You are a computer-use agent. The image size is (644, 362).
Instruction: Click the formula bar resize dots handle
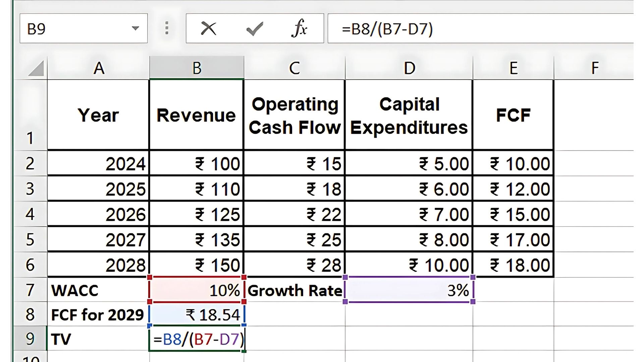click(x=167, y=28)
